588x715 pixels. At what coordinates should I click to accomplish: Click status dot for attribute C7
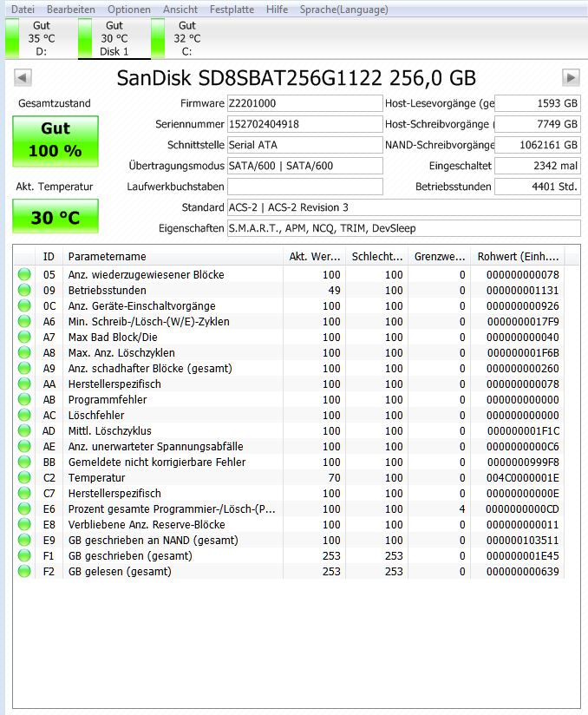pos(24,493)
